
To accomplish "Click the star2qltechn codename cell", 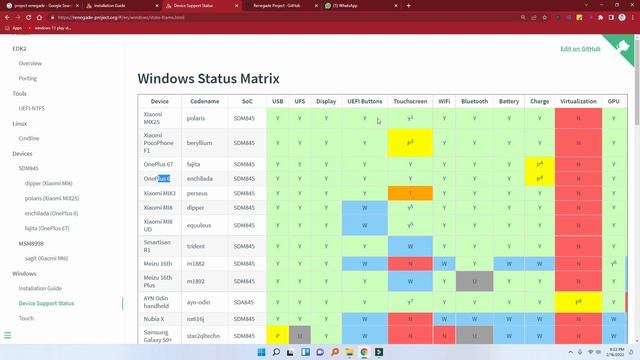I will click(x=203, y=336).
